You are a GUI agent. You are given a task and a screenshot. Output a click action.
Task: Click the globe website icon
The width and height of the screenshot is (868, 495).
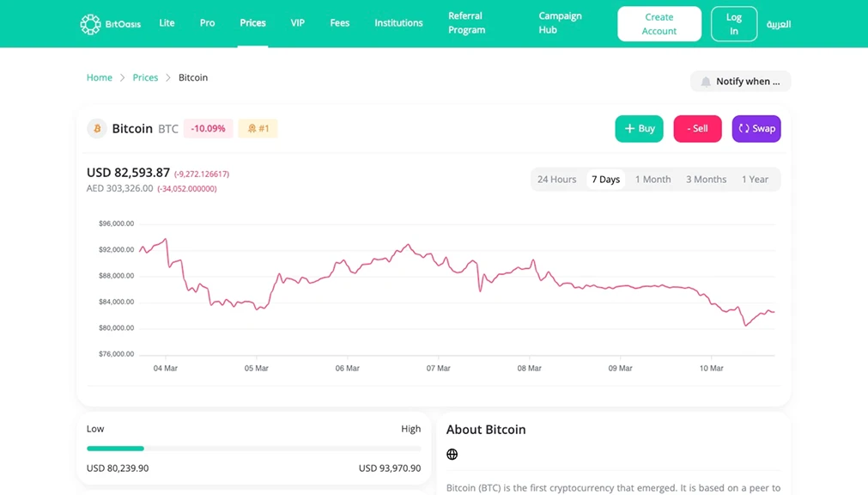(452, 454)
